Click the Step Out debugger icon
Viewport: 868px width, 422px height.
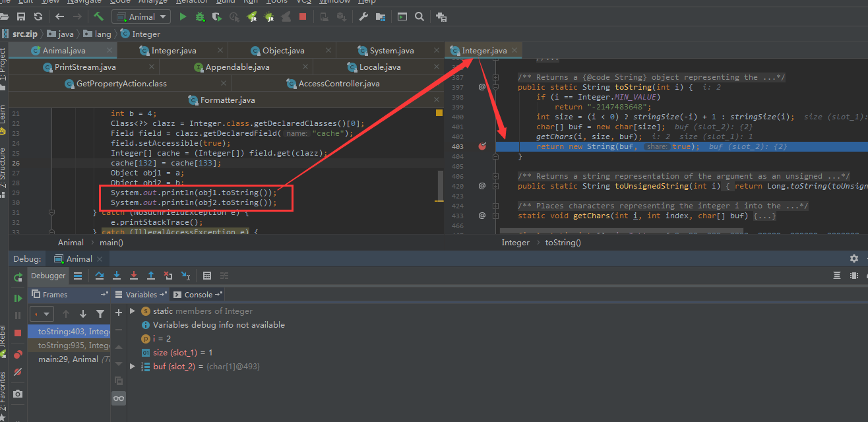click(151, 276)
